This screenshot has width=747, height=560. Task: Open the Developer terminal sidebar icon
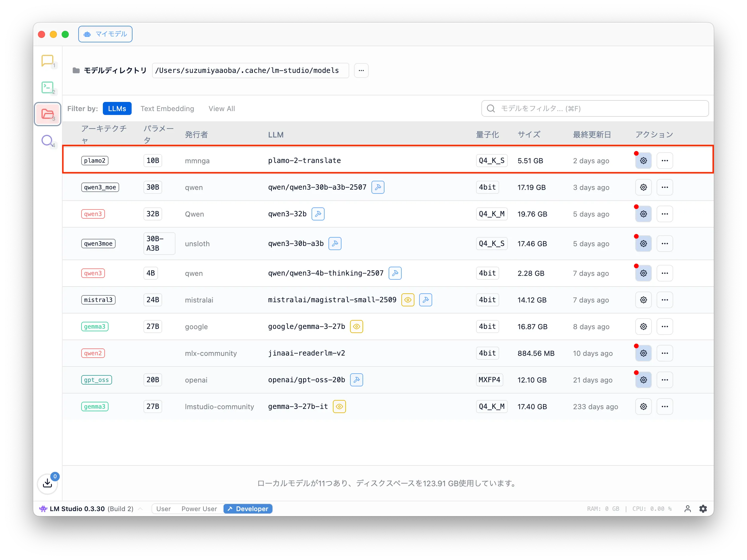point(47,87)
